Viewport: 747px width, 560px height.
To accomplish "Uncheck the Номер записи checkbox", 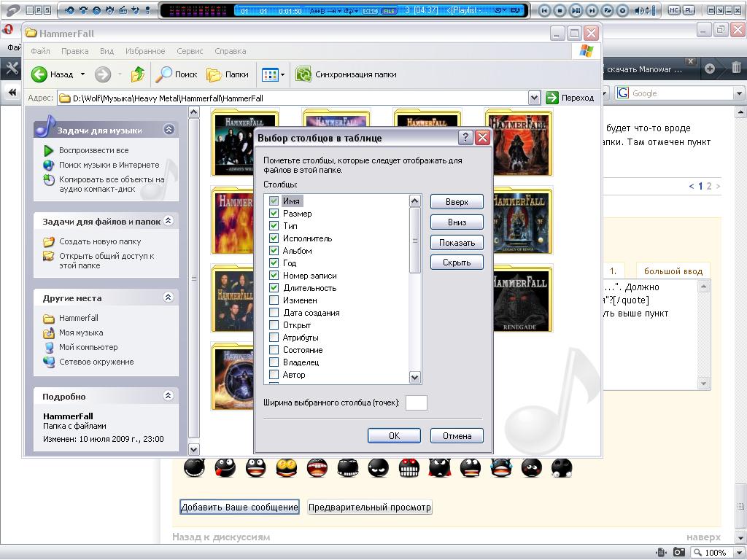I will [x=274, y=275].
